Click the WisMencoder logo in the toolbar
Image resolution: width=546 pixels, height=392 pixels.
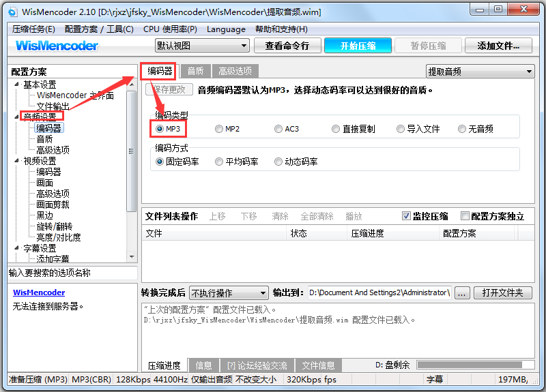point(57,46)
